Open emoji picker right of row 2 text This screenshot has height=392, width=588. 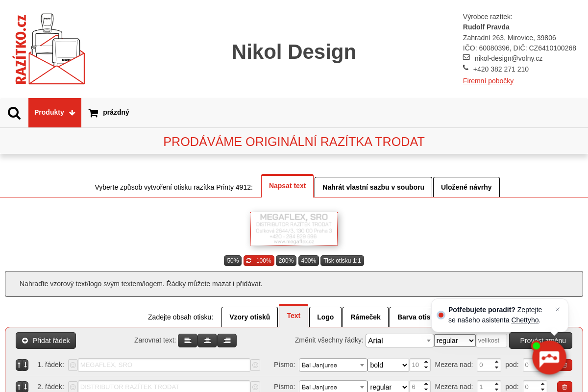pos(255,387)
